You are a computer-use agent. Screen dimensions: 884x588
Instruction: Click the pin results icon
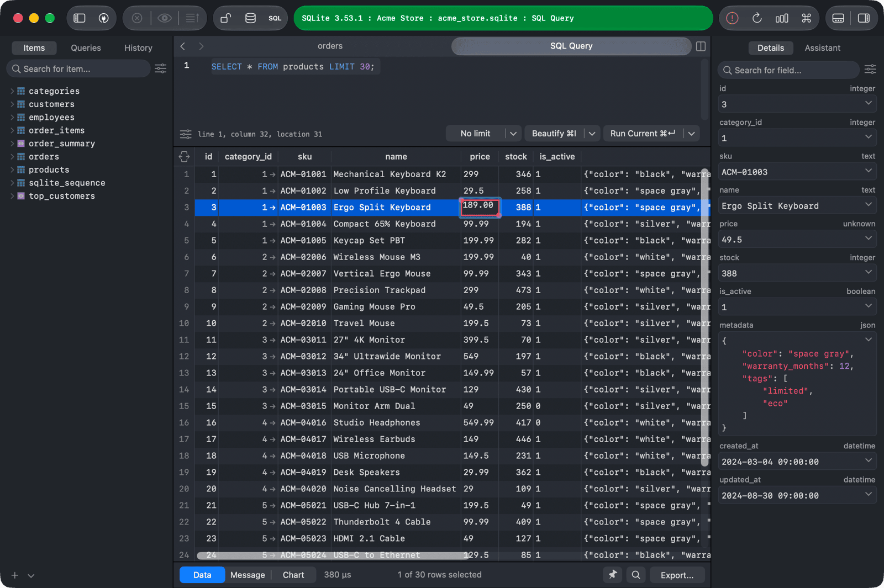click(x=613, y=575)
